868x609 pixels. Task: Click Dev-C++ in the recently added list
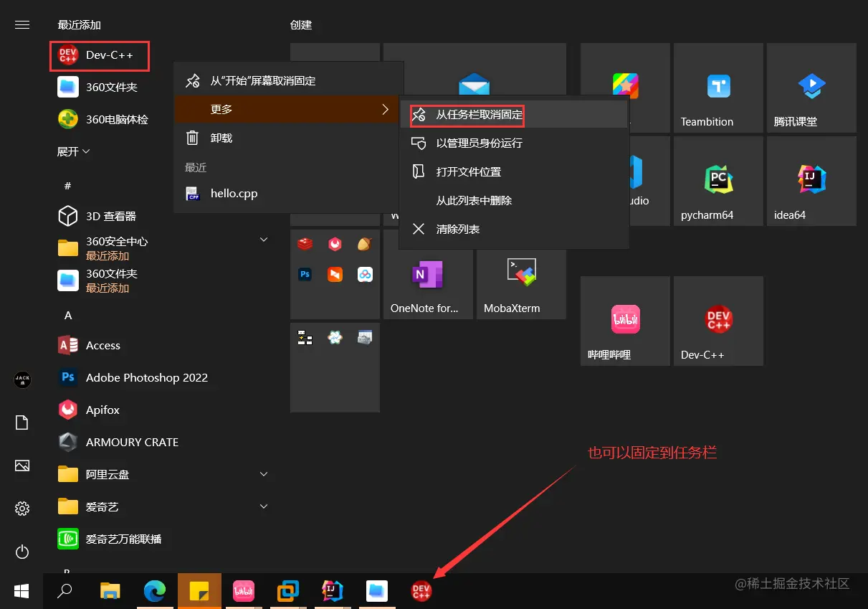point(100,55)
